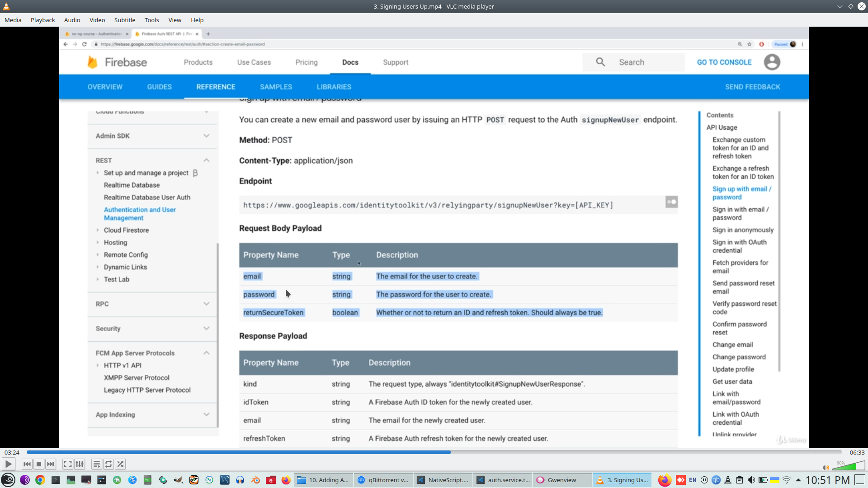Mute audio via speaker icon
This screenshot has width=868, height=488.
826,468
